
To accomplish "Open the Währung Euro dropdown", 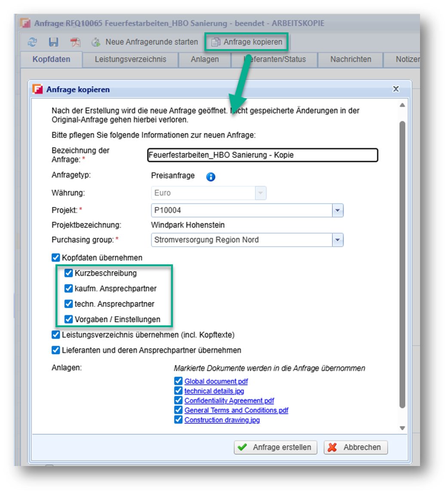I will click(261, 193).
